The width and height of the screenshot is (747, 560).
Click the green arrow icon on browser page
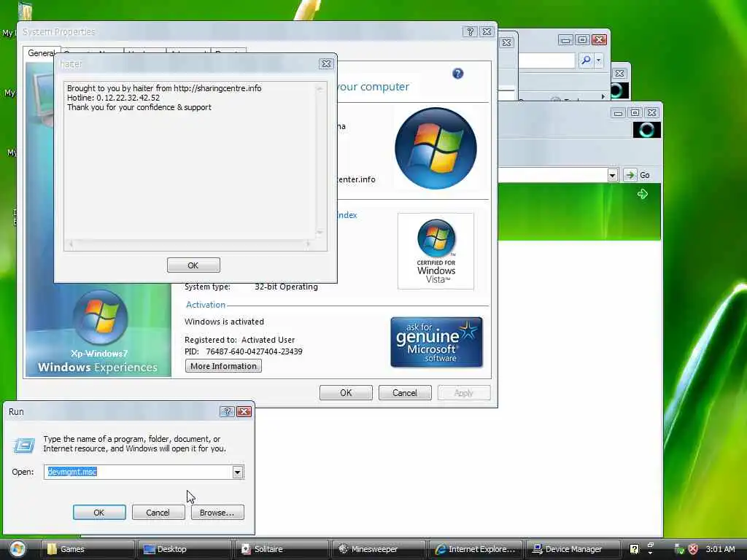[x=643, y=194]
